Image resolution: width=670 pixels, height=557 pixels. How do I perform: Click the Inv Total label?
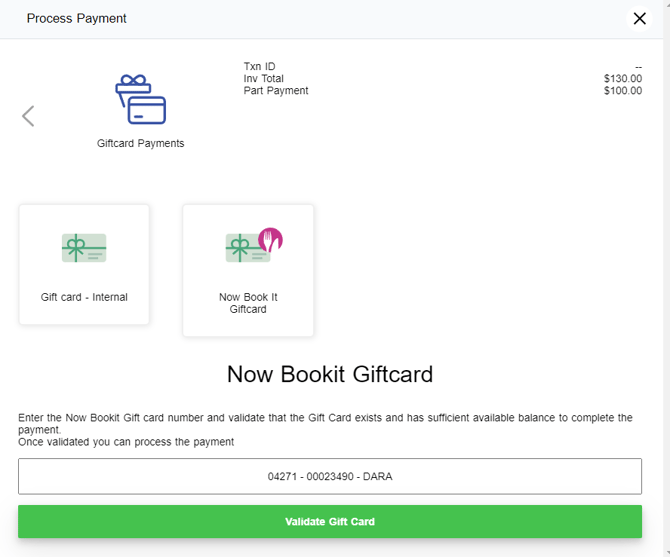click(x=264, y=79)
